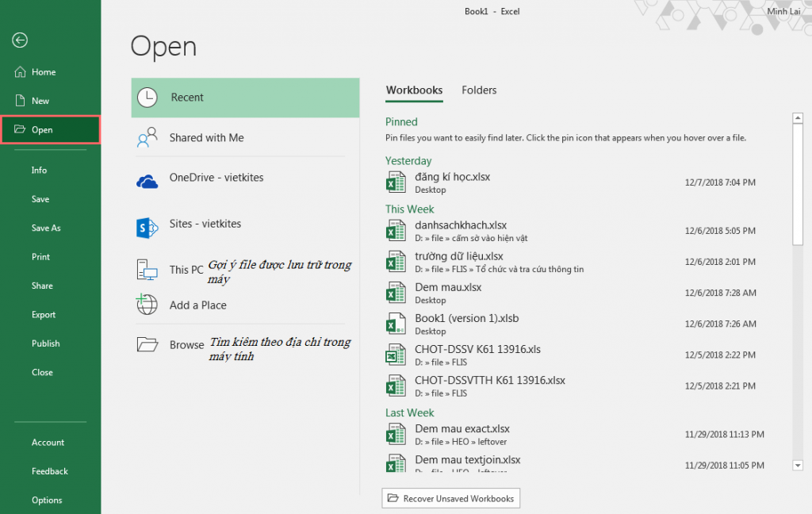Screen dimensions: 812x514
Task: Click the Home house icon
Action: [20, 72]
